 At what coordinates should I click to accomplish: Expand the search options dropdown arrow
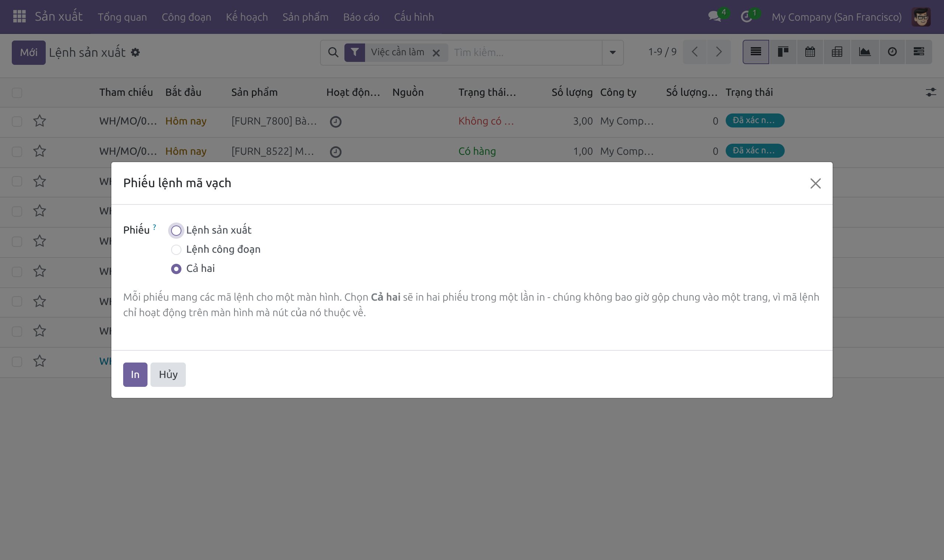point(612,52)
